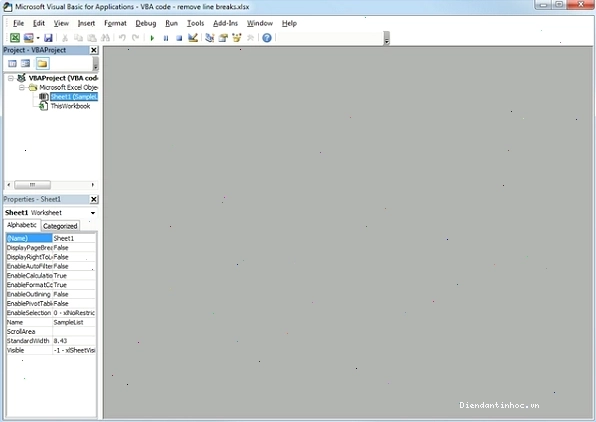The width and height of the screenshot is (596, 422).
Task: Click Visible property xlSheetVisible value
Action: pyautogui.click(x=74, y=350)
